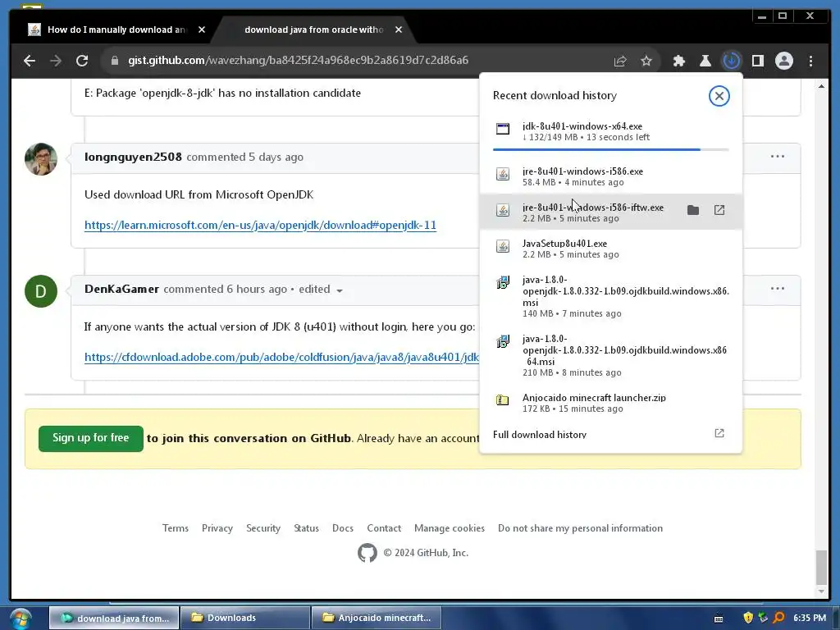The height and width of the screenshot is (630, 840).
Task: Open longnguyen2508 profile avatar
Action: (41, 158)
